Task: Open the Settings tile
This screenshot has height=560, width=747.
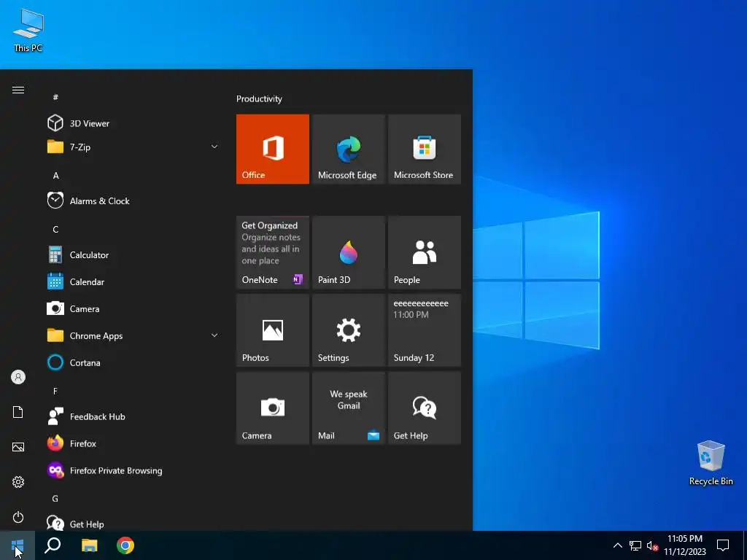Action: tap(348, 330)
